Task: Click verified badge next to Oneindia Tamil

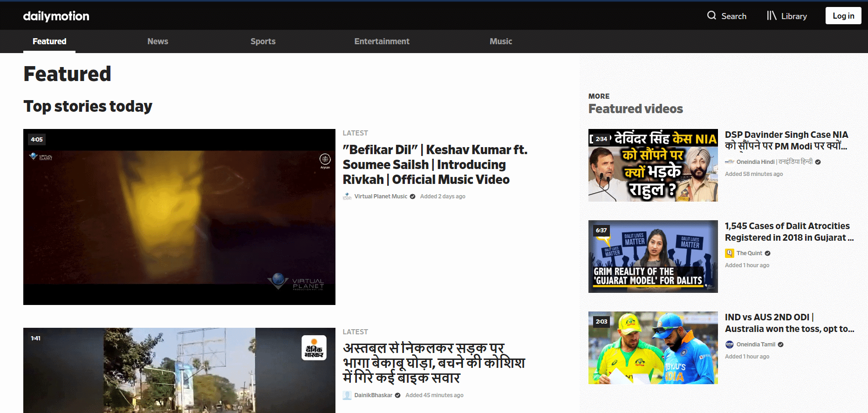Action: 780,345
